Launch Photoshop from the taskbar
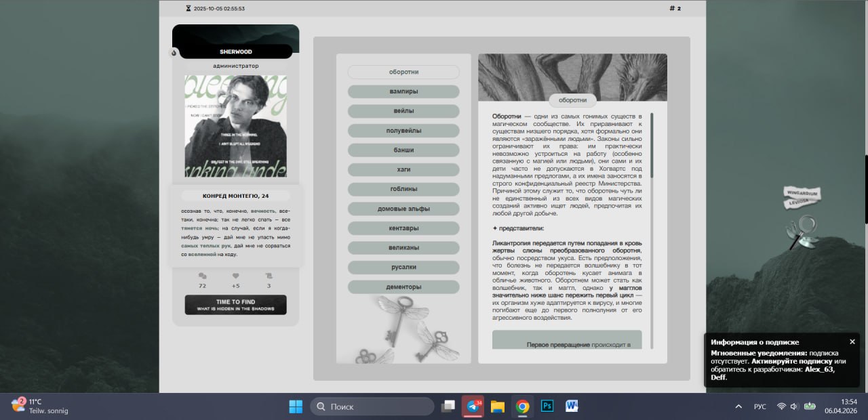This screenshot has width=868, height=420. (x=547, y=406)
